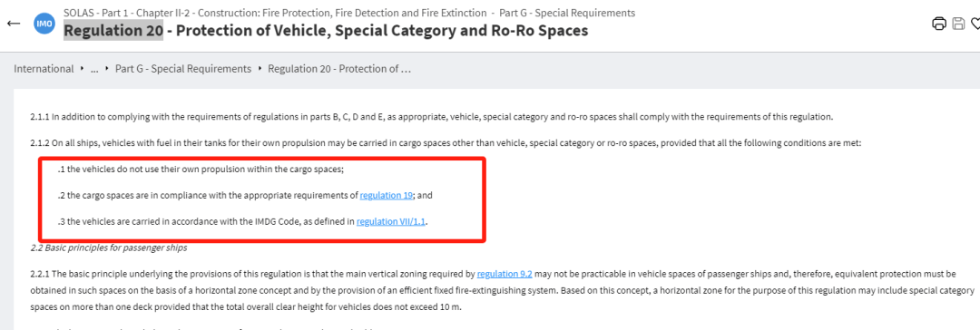Click the breadcrumb arrow before Regulation 20
Viewport: 980px width, 330px height.
260,69
